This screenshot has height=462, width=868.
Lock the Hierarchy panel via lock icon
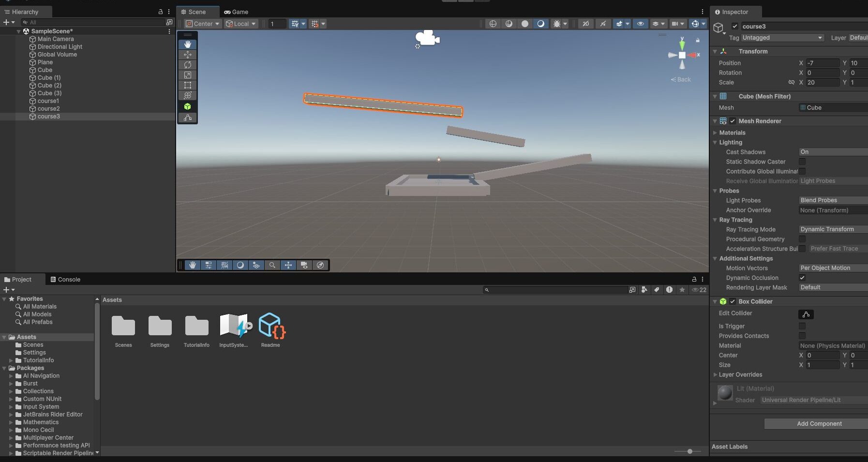tap(161, 12)
